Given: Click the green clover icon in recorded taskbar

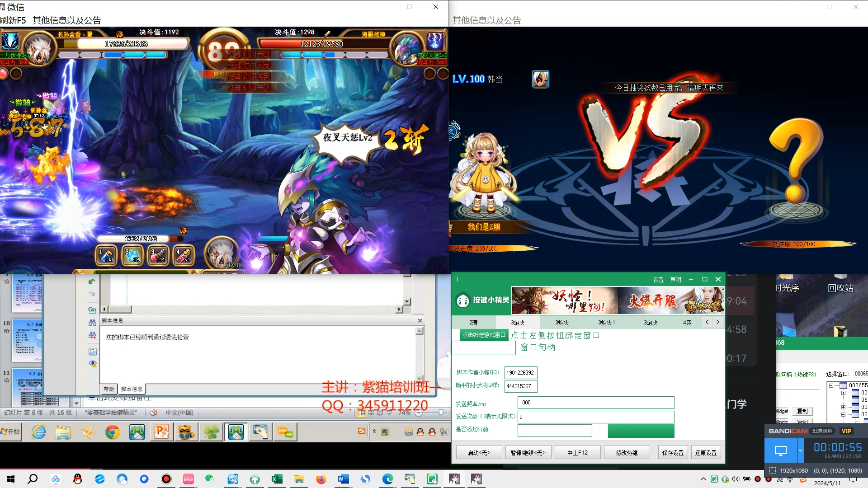Looking at the screenshot, I should [x=211, y=432].
